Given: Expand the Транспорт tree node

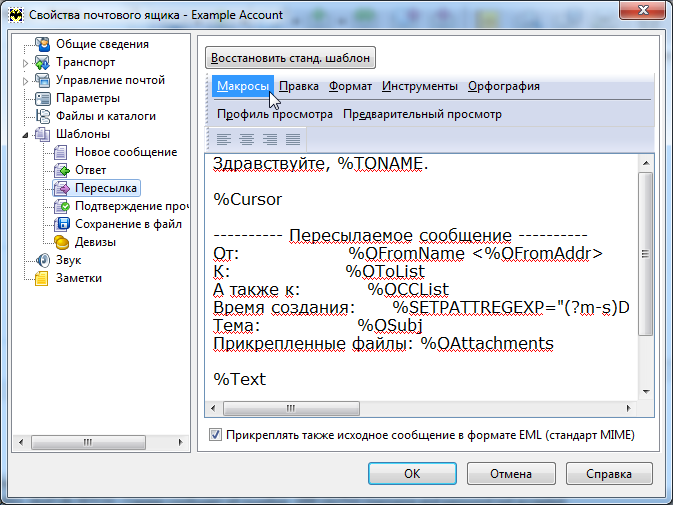Looking at the screenshot, I should tap(25, 63).
